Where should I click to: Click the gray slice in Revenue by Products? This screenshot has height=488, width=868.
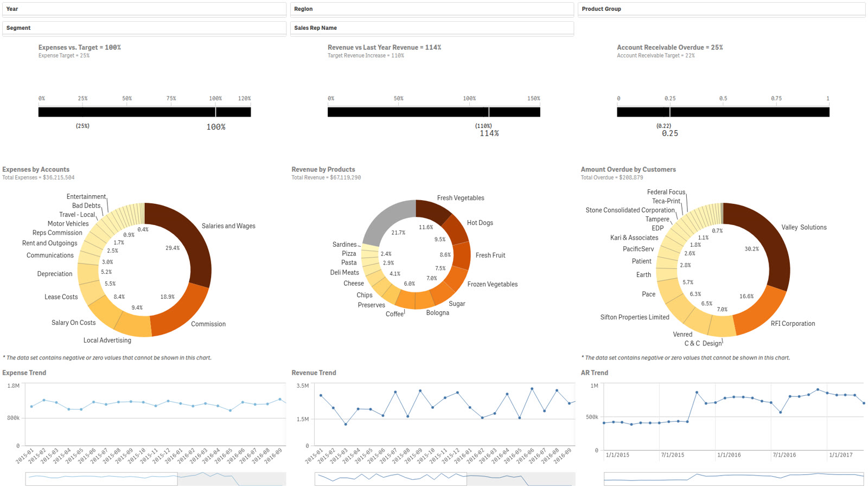coord(386,221)
